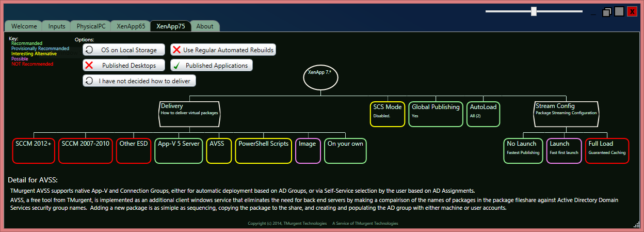This screenshot has height=232, width=644.
Task: Toggle the Published Desktops option
Action: tap(124, 65)
